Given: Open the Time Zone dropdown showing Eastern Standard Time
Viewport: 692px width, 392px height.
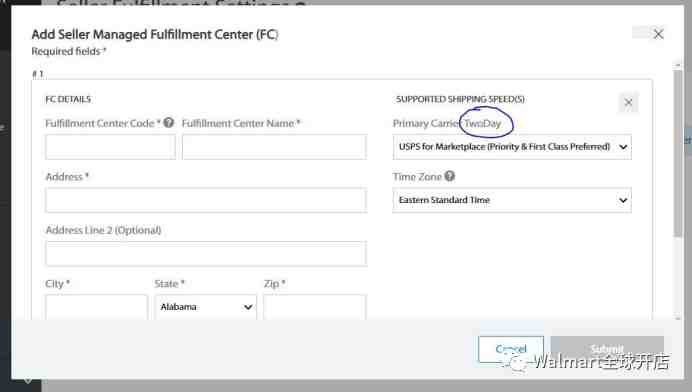Looking at the screenshot, I should (512, 200).
